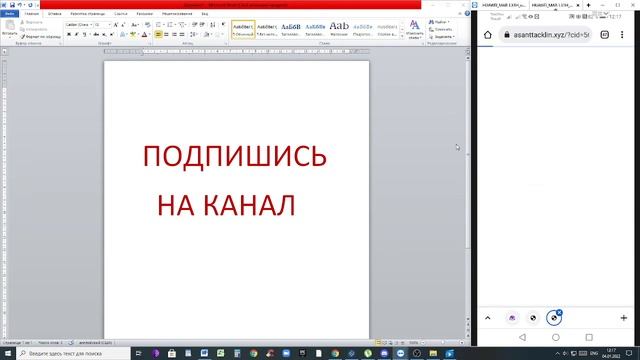This screenshot has width=640, height=360.
Task: Toggle underline formatting
Action: [x=84, y=35]
